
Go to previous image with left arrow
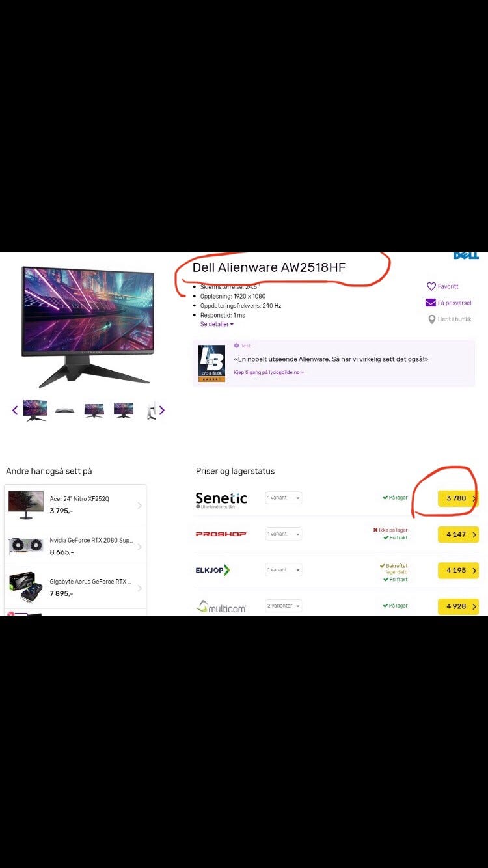(15, 410)
